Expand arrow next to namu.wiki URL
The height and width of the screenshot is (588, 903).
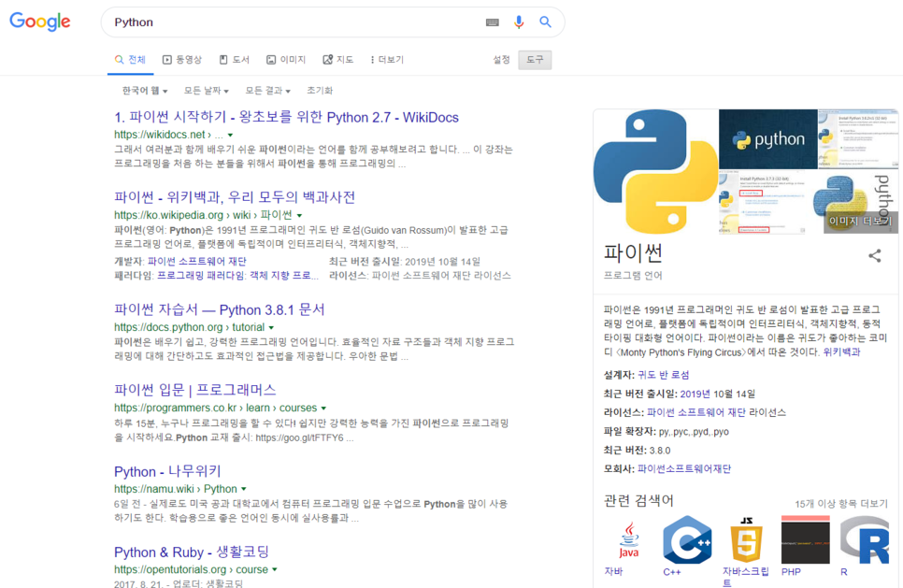click(244, 489)
